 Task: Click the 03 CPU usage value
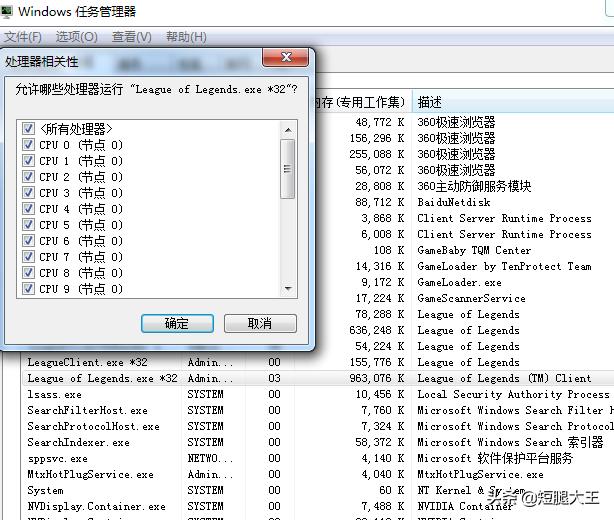click(x=274, y=378)
